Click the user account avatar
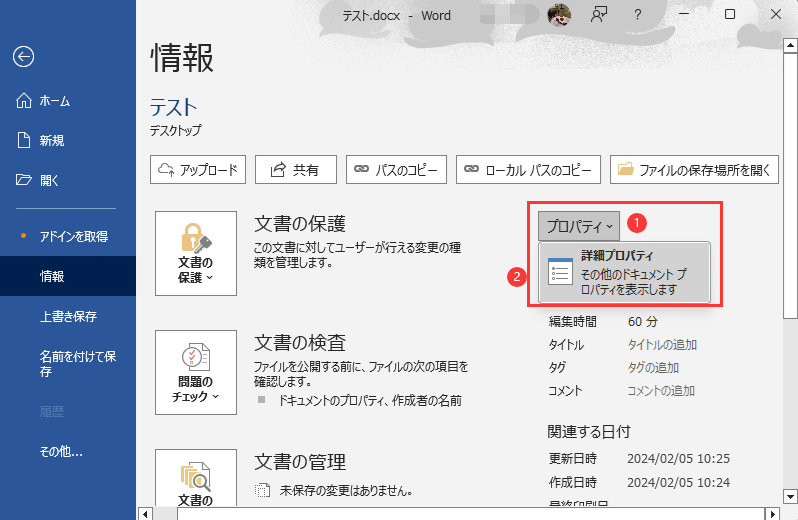 [x=559, y=15]
